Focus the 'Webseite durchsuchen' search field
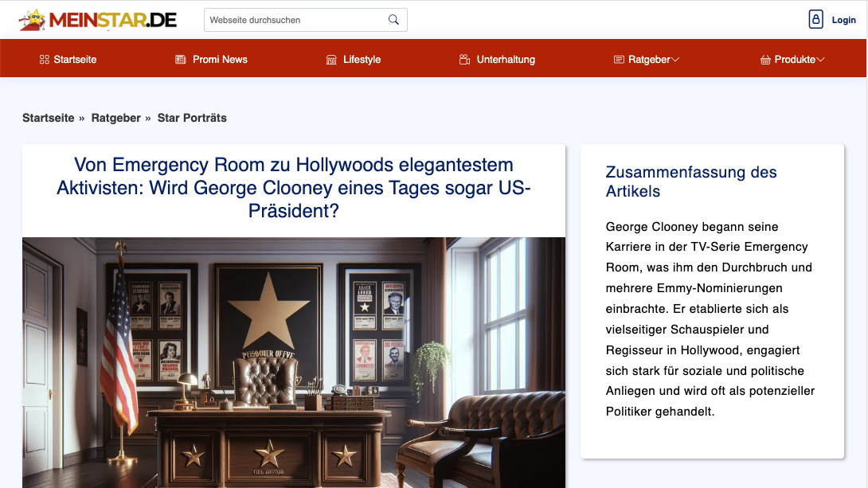This screenshot has height=488, width=868. pyautogui.click(x=295, y=20)
